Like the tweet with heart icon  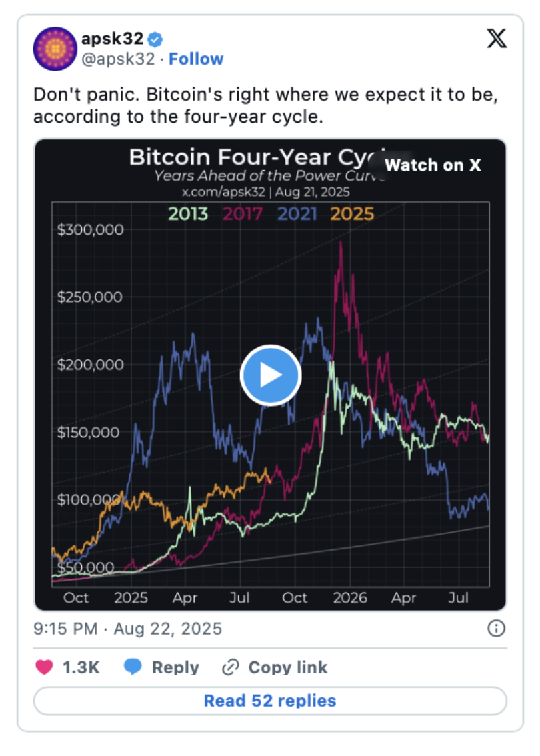point(45,667)
